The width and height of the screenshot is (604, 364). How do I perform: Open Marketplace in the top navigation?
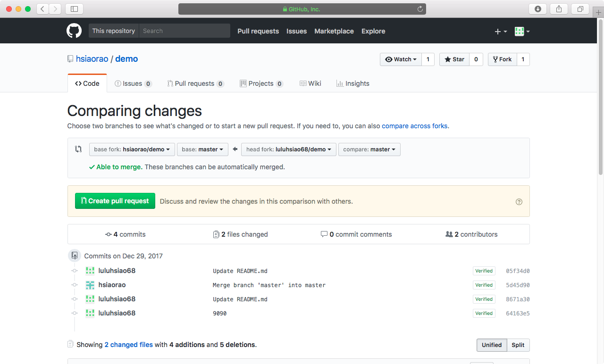[334, 31]
